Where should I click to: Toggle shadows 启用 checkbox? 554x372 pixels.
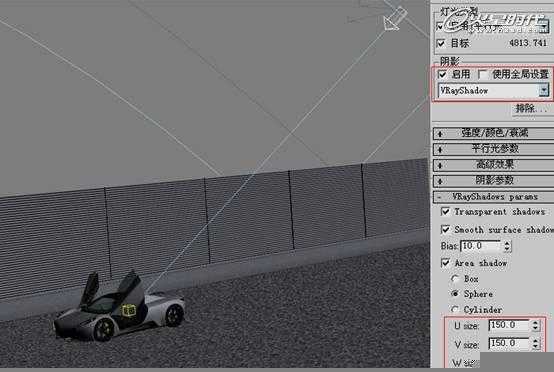[442, 74]
